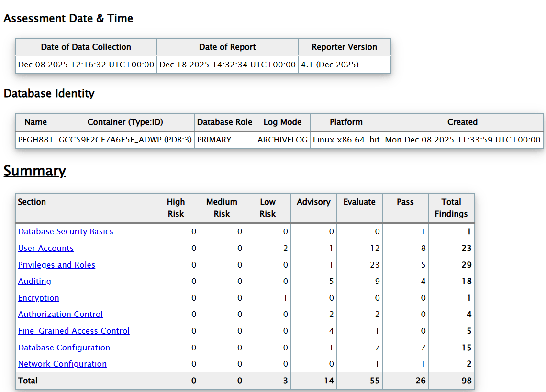546x392 pixels.
Task: Click the Total row label
Action: click(28, 381)
